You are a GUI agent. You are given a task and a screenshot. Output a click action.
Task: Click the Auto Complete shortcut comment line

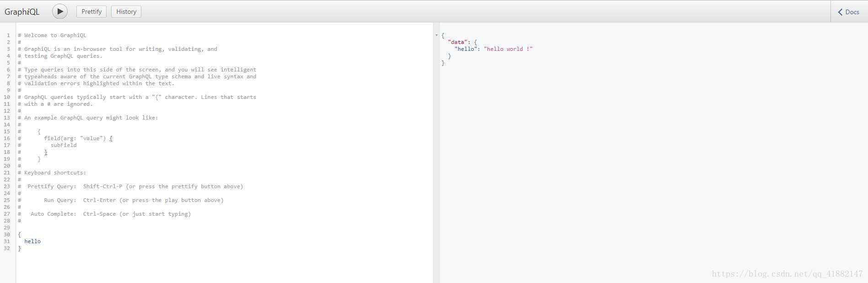pos(104,214)
